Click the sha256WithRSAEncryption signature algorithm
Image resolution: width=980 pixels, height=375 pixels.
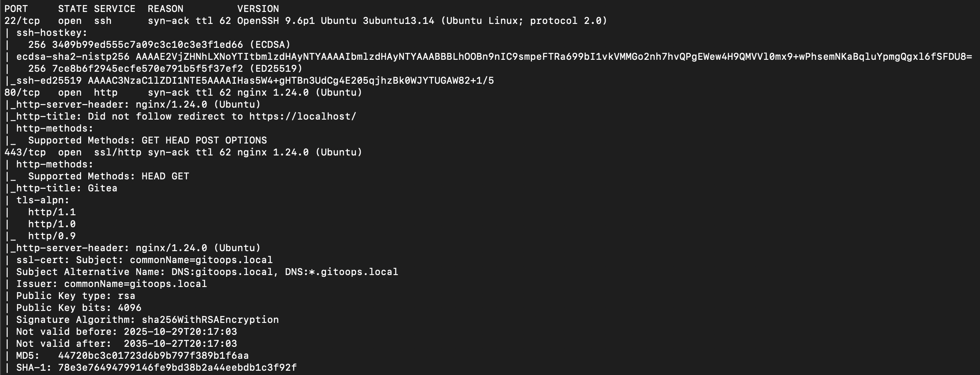point(210,320)
